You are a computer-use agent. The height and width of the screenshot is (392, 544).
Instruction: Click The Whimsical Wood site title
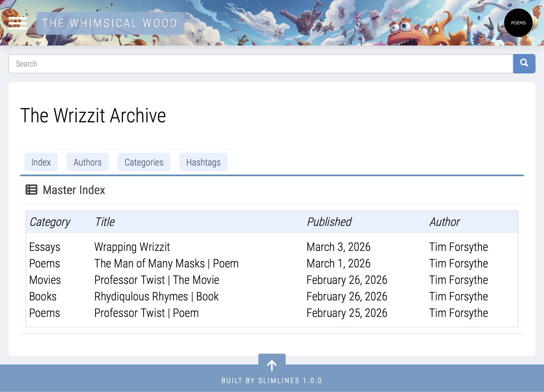click(x=110, y=23)
